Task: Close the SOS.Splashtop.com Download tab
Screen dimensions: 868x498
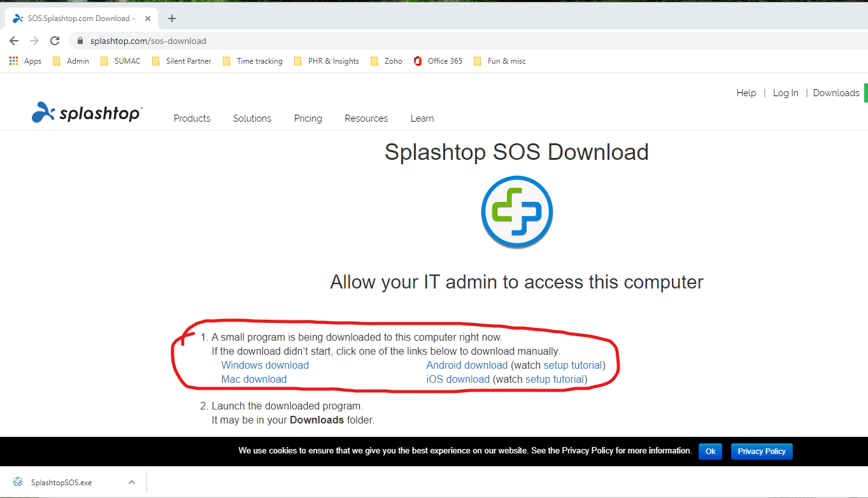Action: [148, 18]
